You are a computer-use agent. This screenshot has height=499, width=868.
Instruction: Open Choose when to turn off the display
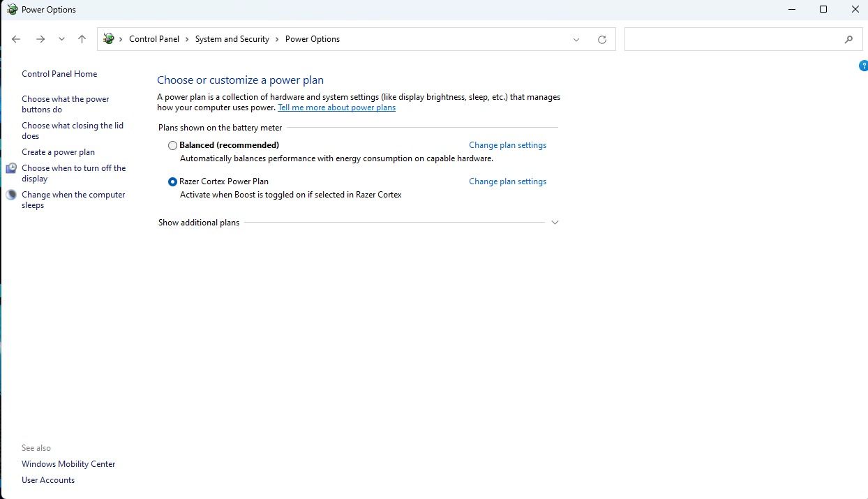[74, 173]
